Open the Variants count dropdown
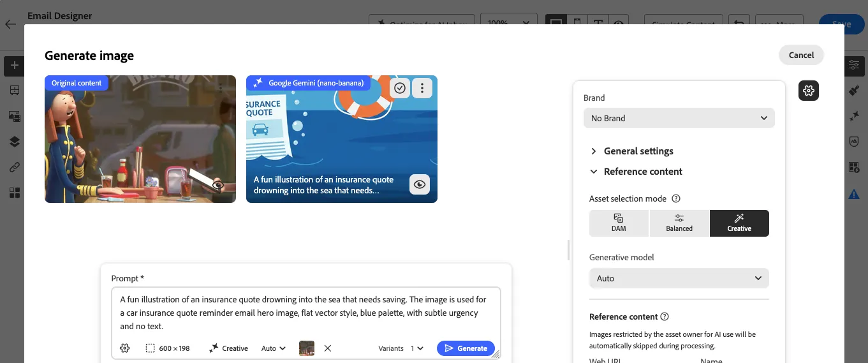 [x=416, y=348]
